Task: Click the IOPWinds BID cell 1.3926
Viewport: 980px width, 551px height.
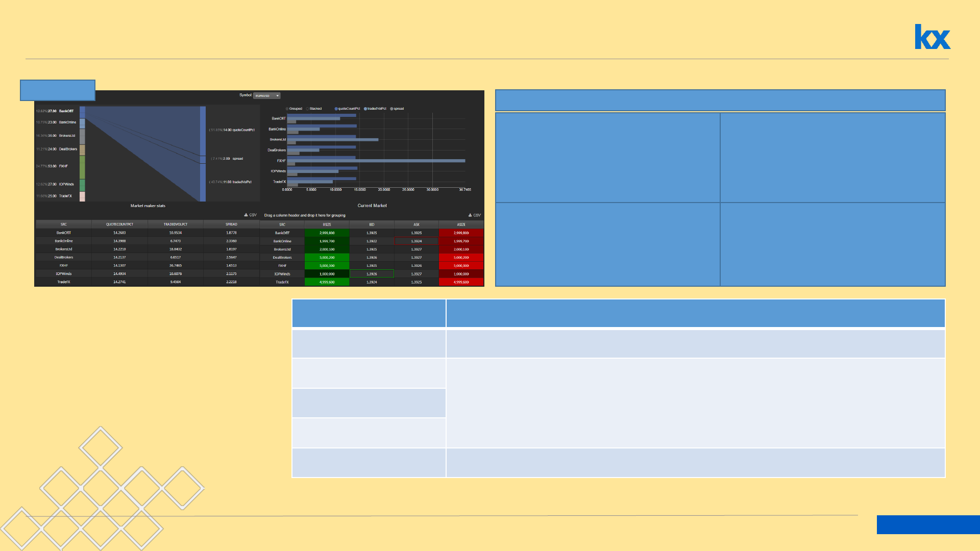Action: click(372, 274)
